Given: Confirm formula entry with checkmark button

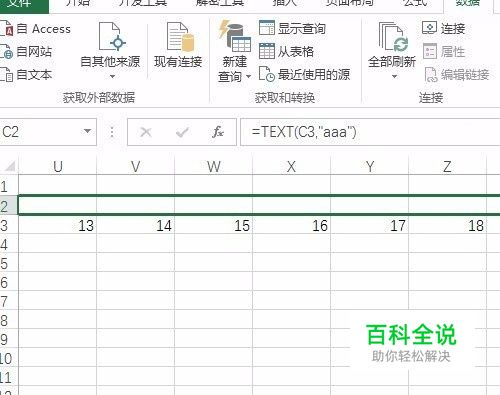Looking at the screenshot, I should tap(182, 132).
